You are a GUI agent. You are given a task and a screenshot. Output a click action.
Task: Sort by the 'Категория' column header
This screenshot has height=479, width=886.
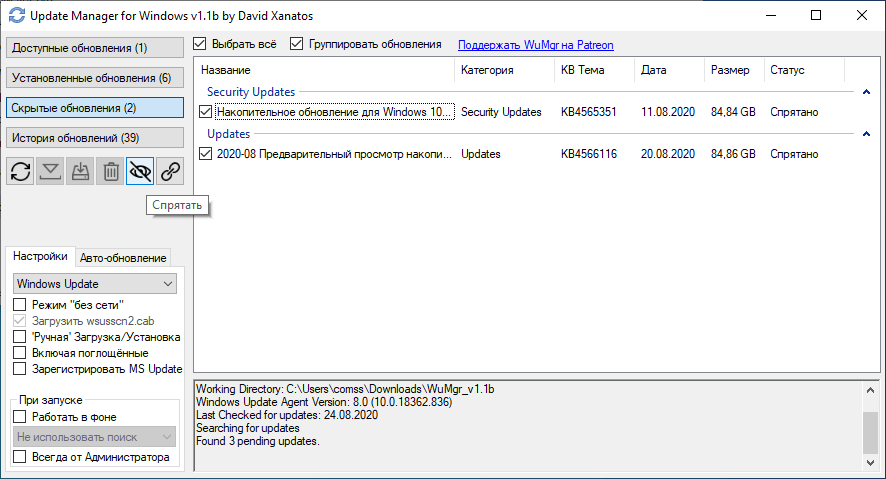pyautogui.click(x=505, y=70)
